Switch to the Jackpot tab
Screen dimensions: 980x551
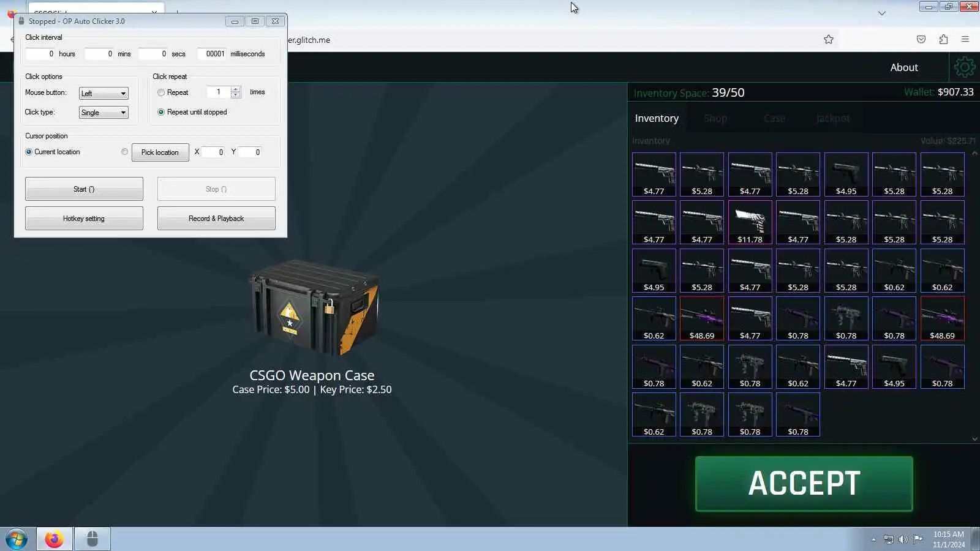(x=833, y=118)
